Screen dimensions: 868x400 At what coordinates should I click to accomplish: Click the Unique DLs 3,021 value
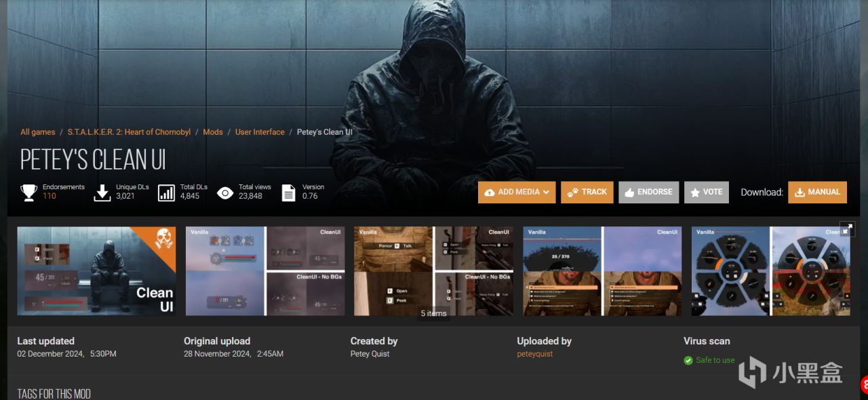pyautogui.click(x=125, y=196)
